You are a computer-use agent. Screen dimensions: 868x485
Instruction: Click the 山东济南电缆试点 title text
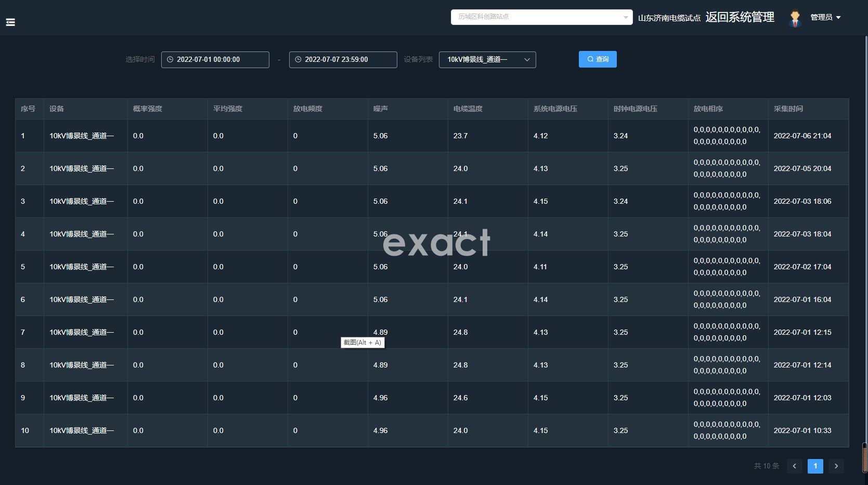669,18
